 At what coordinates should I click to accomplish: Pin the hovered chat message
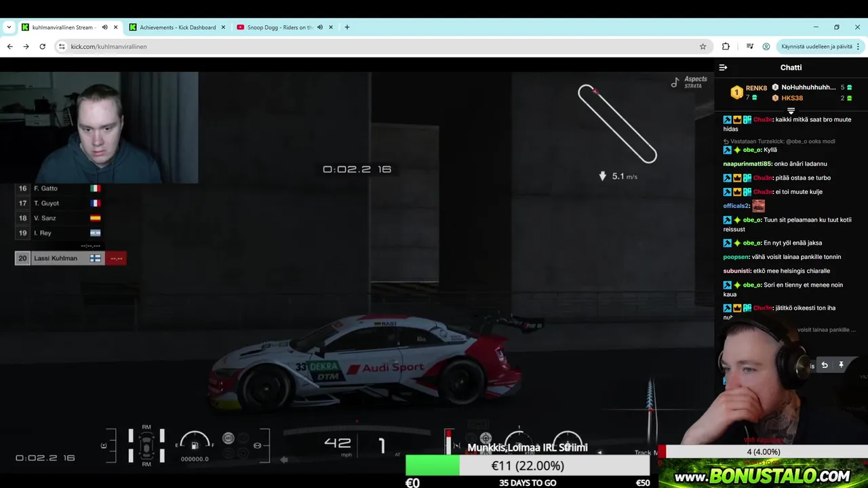[841, 365]
